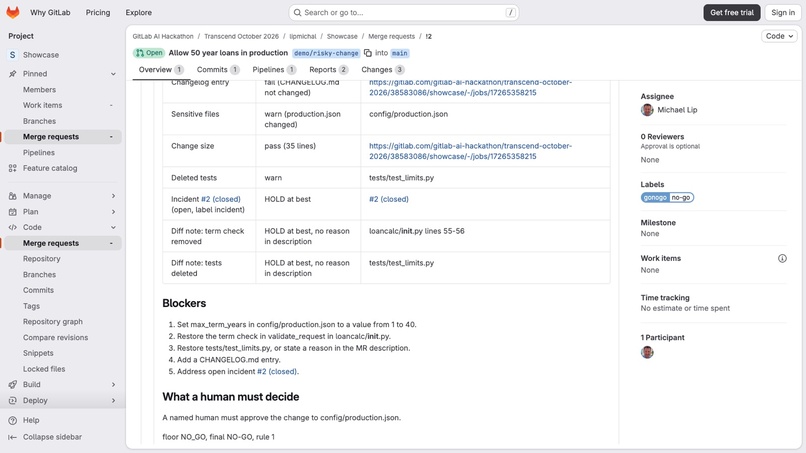Open the Change size job URL link

point(470,151)
